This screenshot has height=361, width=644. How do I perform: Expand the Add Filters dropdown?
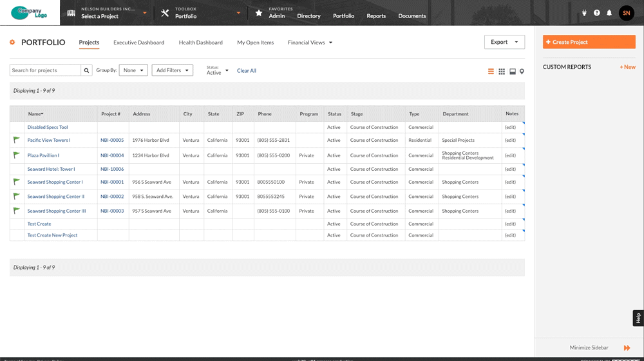coord(172,70)
